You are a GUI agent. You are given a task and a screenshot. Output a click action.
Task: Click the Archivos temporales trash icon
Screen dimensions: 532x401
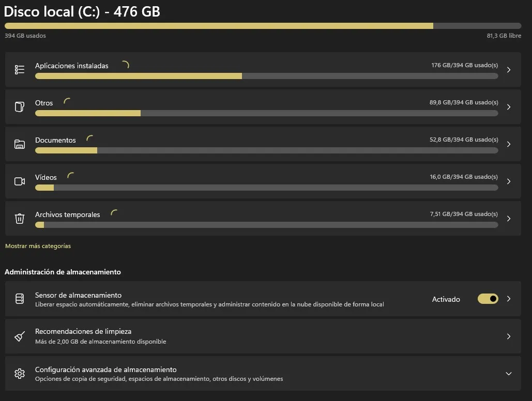tap(20, 219)
